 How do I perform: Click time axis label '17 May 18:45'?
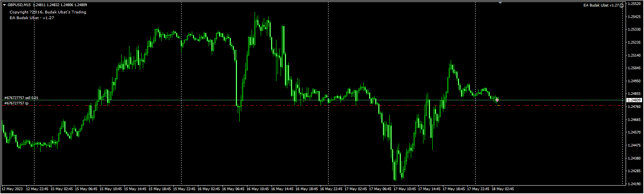tap(454, 189)
